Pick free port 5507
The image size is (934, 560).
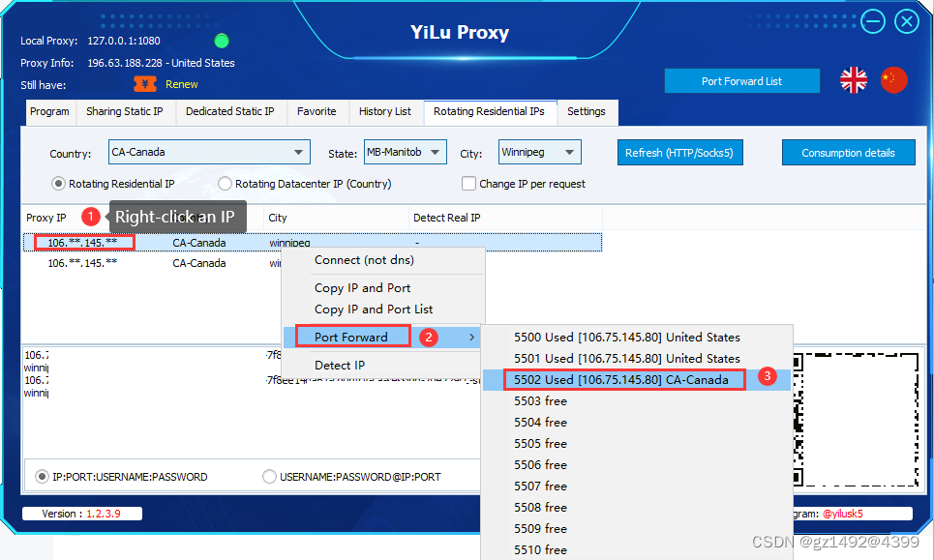[637, 486]
